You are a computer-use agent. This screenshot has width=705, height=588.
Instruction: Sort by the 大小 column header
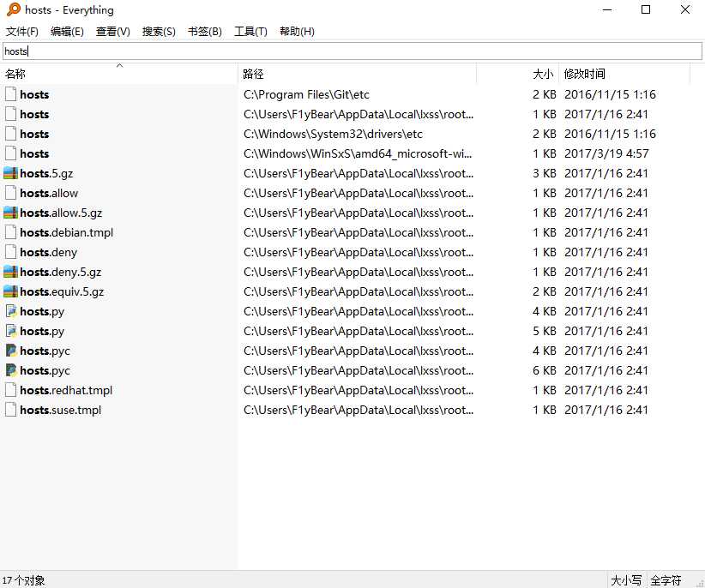(517, 74)
